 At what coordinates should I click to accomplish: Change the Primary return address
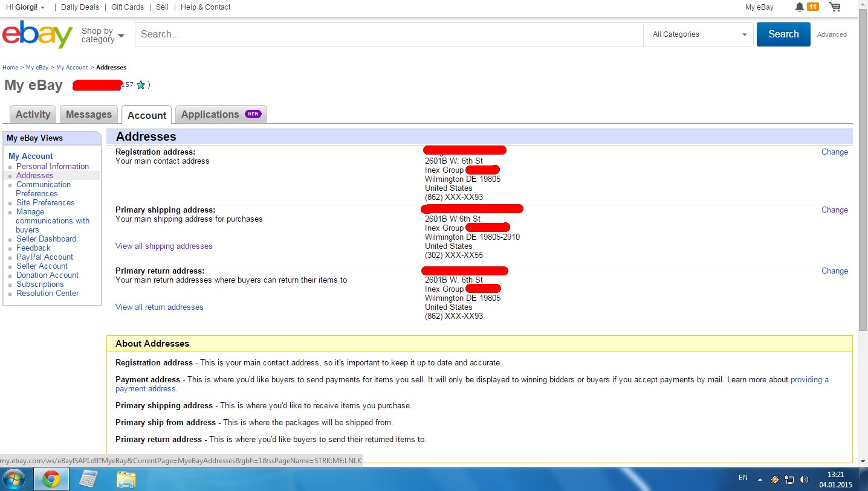click(x=835, y=271)
